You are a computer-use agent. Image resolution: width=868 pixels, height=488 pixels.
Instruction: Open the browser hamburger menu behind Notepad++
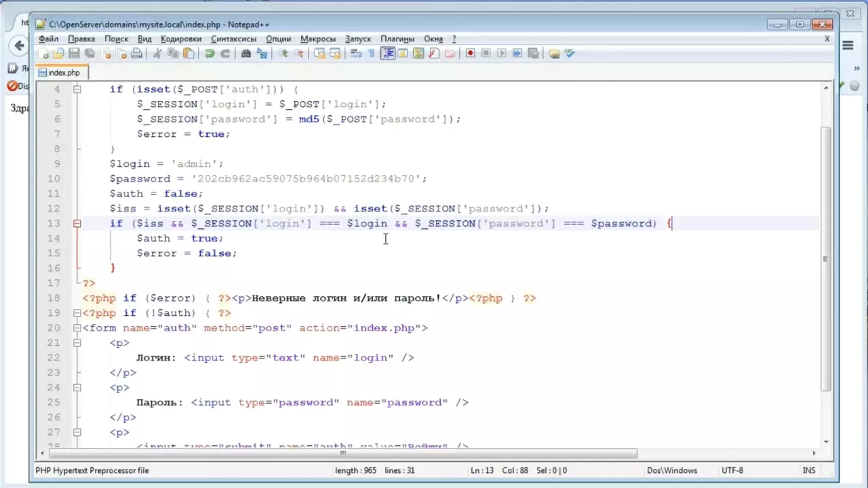[848, 45]
